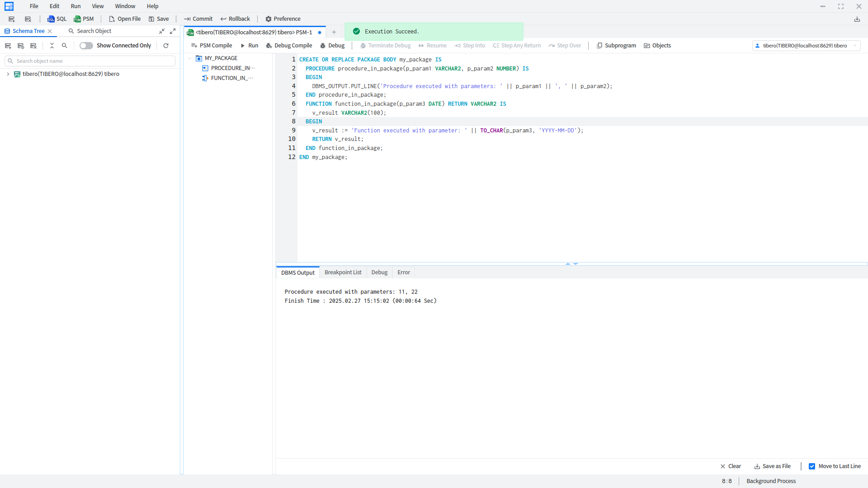Screen dimensions: 868x488
Task: Click the download icon at top right
Action: tap(857, 19)
